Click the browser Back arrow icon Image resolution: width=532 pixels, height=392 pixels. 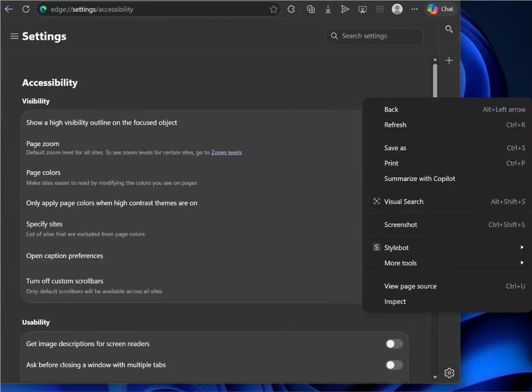coord(9,9)
